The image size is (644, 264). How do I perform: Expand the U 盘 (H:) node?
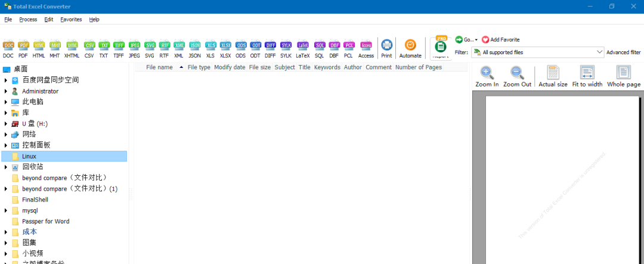[x=6, y=123]
